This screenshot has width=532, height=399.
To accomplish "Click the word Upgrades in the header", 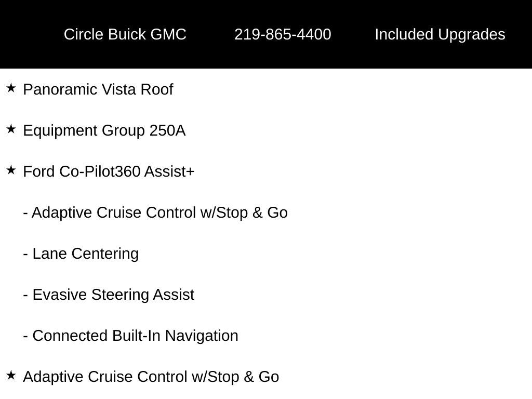I will (x=472, y=35).
